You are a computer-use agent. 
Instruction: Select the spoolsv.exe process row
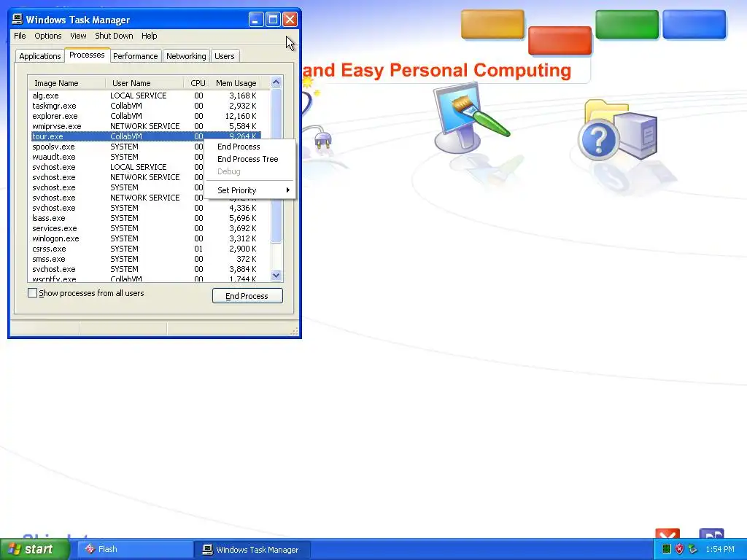[x=117, y=147]
